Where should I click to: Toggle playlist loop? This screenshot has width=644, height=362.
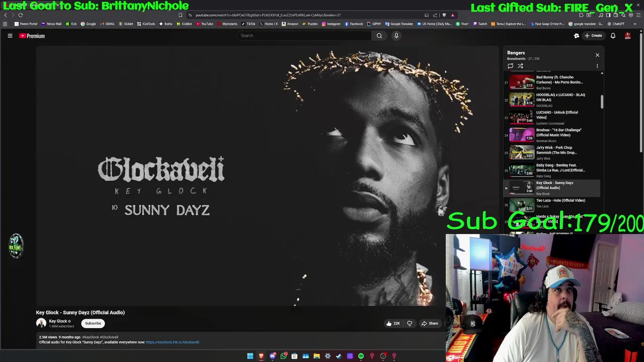[x=510, y=66]
